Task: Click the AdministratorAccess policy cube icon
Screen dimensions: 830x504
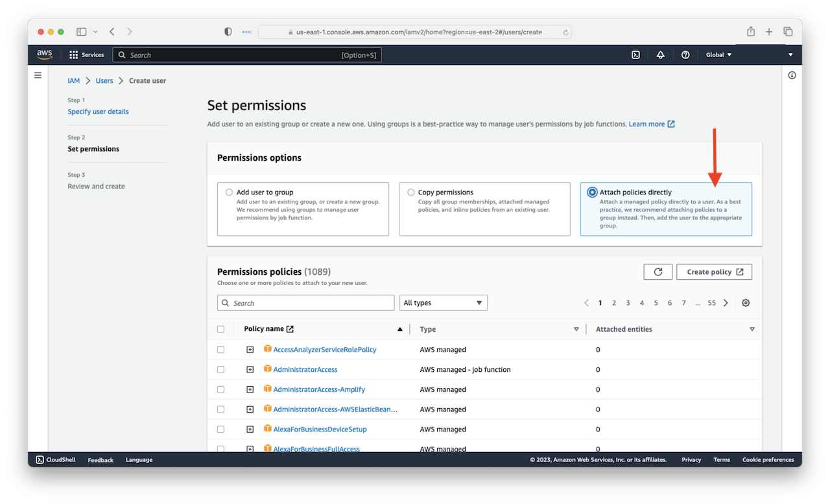Action: [x=268, y=369]
